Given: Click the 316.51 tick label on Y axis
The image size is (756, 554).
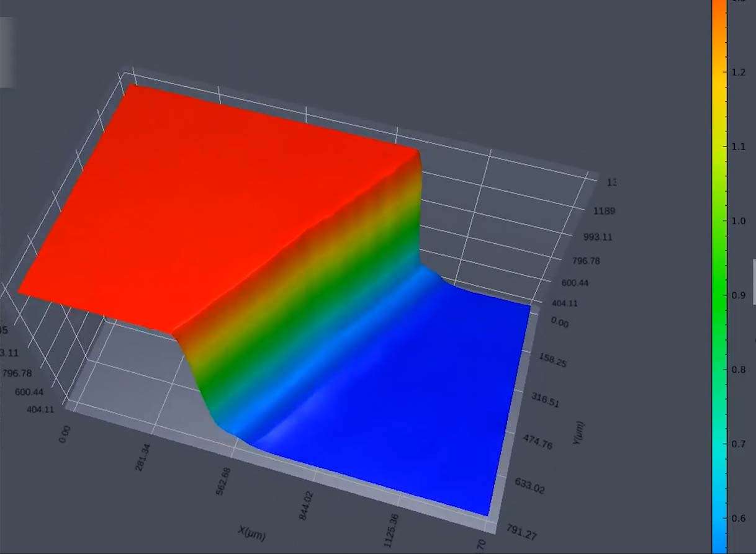Looking at the screenshot, I should [545, 400].
